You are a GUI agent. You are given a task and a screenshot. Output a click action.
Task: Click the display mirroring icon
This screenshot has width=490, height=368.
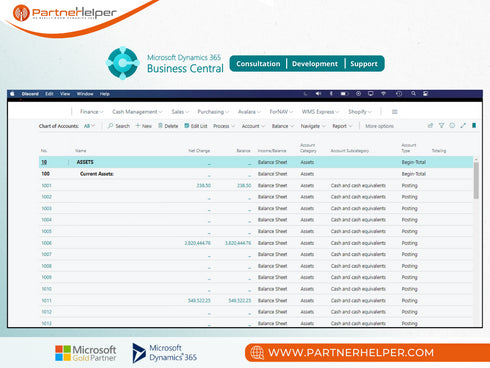click(371, 94)
